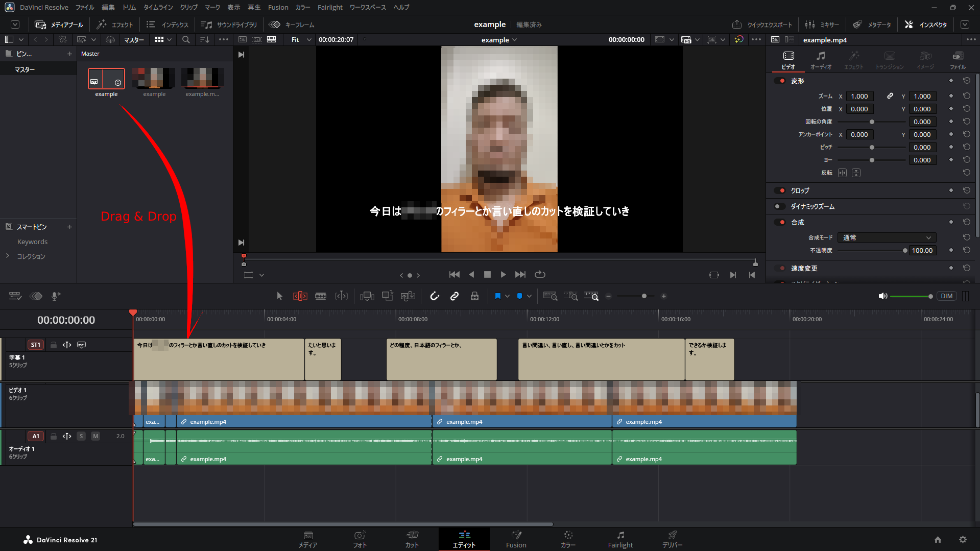Toggle the Inspector panel
The width and height of the screenshot is (980, 551).
pos(925,25)
